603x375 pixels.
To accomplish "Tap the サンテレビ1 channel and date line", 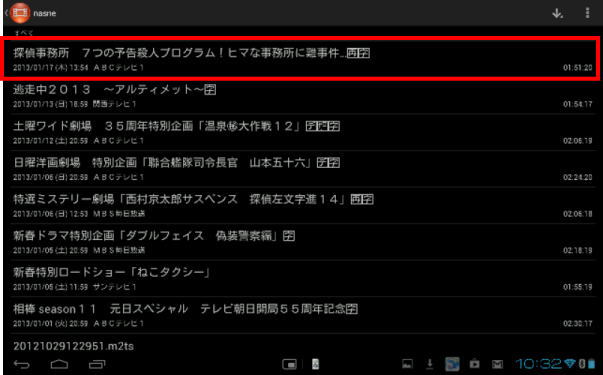I will pyautogui.click(x=75, y=287).
